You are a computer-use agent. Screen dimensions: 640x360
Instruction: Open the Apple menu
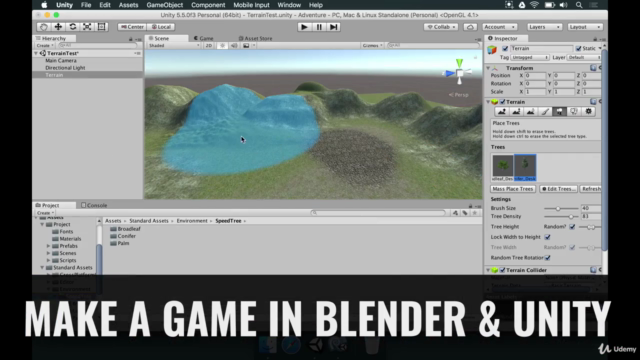click(x=44, y=5)
